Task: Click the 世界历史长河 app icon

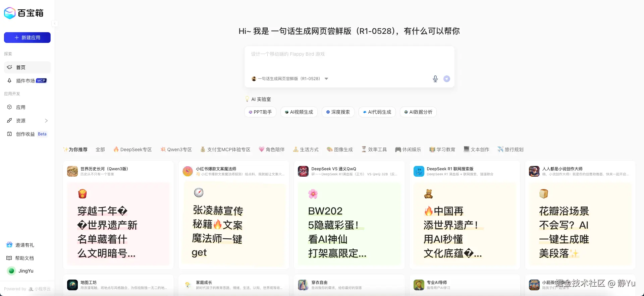Action: pos(72,171)
